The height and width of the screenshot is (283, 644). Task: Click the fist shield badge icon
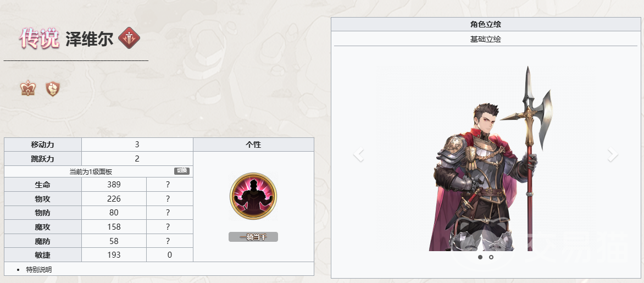pyautogui.click(x=53, y=88)
